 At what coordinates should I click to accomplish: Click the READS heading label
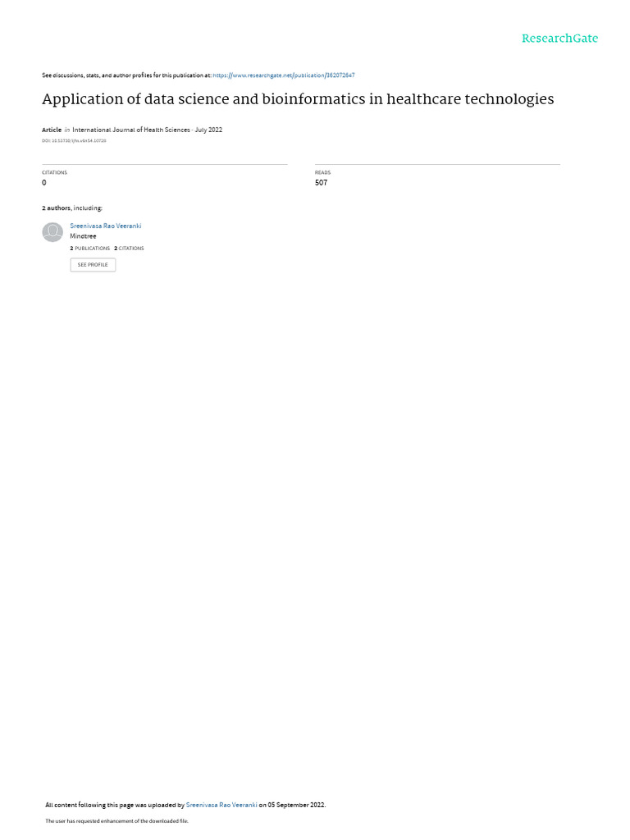322,172
